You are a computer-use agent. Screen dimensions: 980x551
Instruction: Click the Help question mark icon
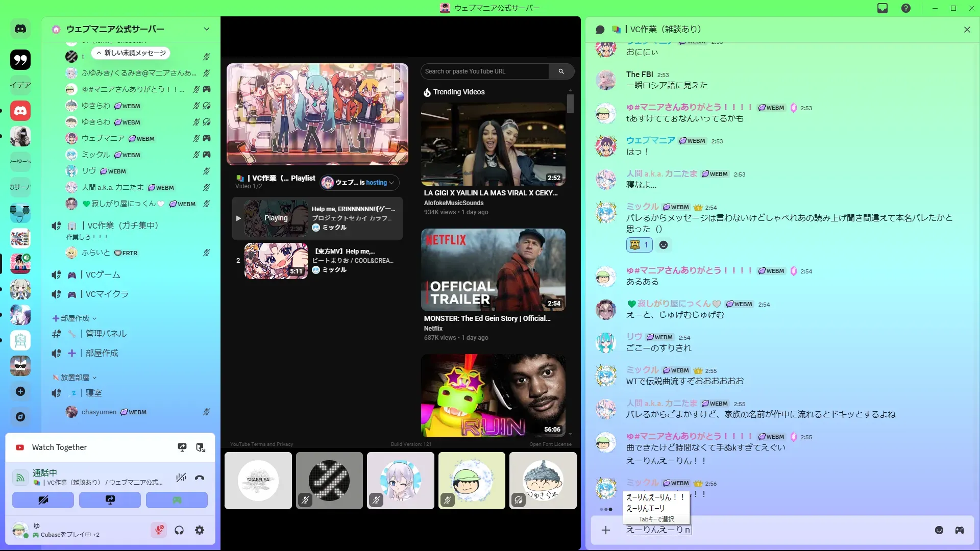pyautogui.click(x=905, y=8)
